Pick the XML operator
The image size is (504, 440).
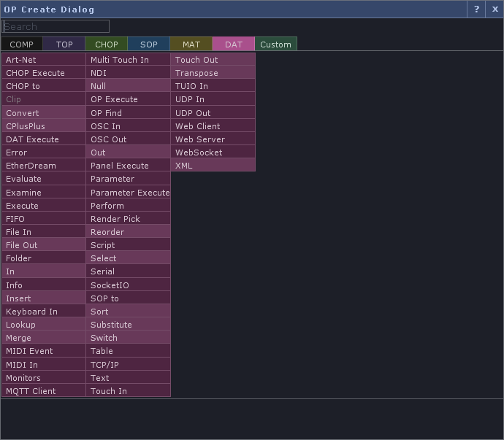click(x=213, y=166)
